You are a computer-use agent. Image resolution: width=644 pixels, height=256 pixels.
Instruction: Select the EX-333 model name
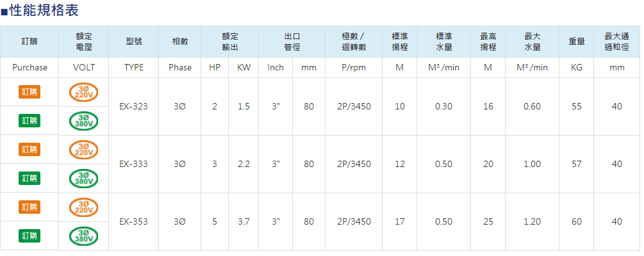click(133, 164)
